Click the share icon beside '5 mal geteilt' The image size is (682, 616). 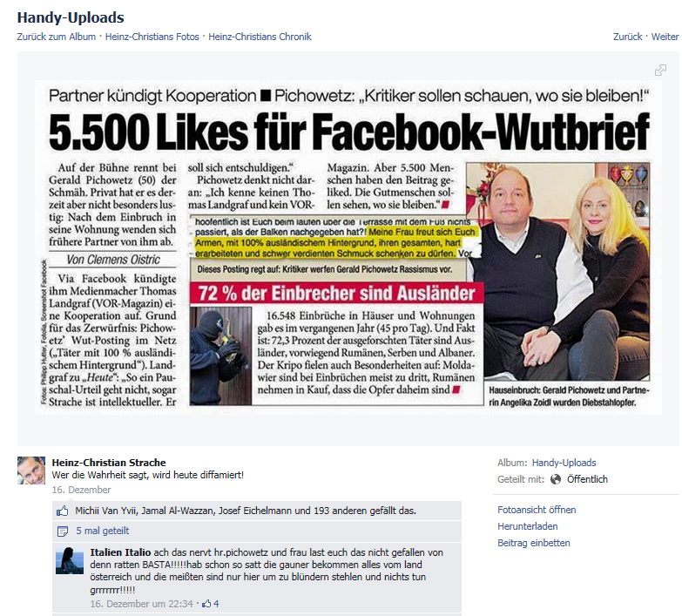click(x=63, y=531)
